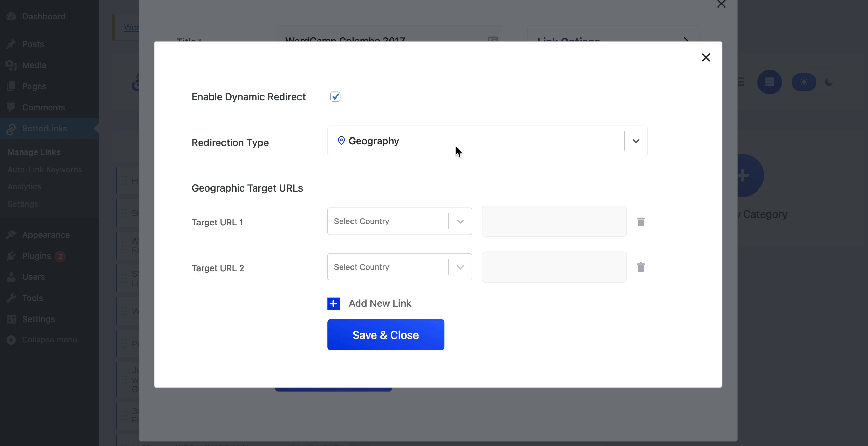
Task: Click the trash icon for Target URL 2
Action: tap(641, 267)
